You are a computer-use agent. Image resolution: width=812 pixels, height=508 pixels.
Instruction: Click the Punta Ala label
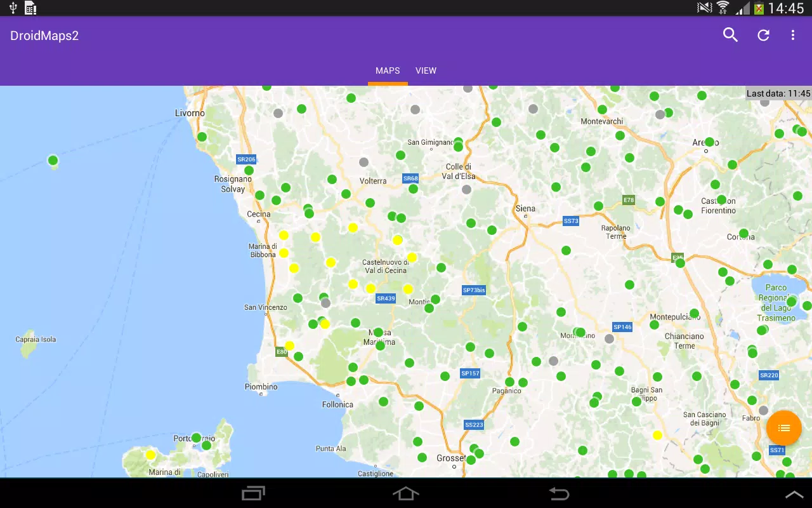331,449
